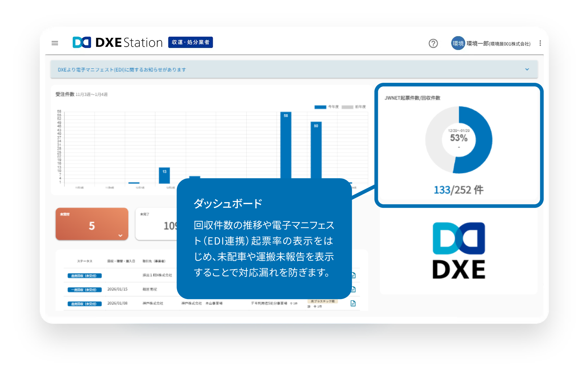Open the hamburger navigation menu
This screenshot has height=376, width=588.
pos(55,43)
